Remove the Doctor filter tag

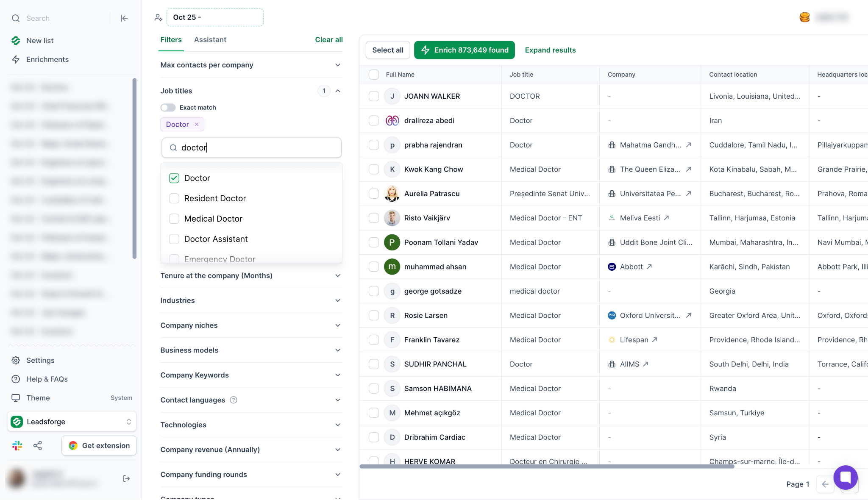(x=197, y=124)
